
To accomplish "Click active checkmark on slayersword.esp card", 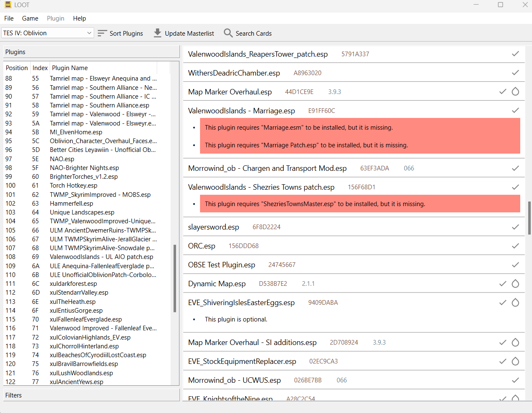I will pyautogui.click(x=515, y=227).
